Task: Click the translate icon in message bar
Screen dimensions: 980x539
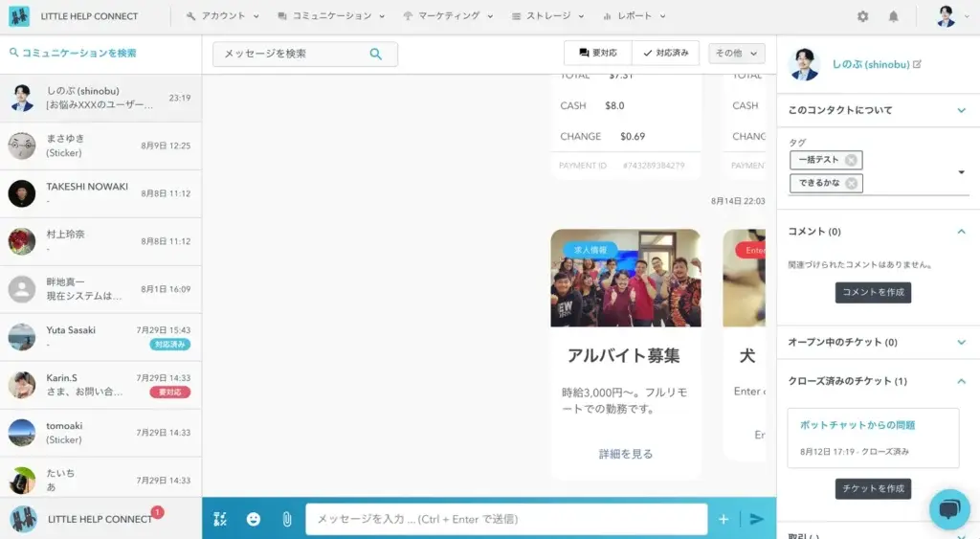Action: (x=220, y=519)
